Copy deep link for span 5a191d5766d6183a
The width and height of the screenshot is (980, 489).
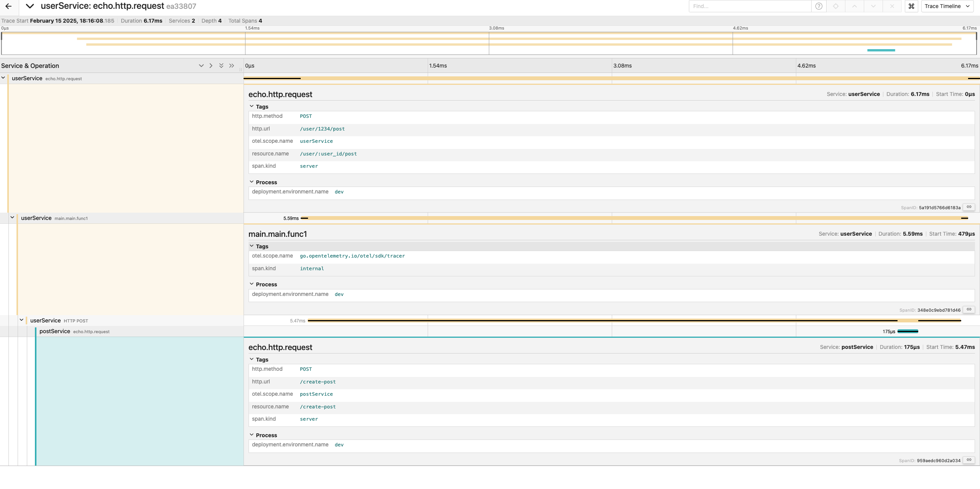pyautogui.click(x=969, y=207)
